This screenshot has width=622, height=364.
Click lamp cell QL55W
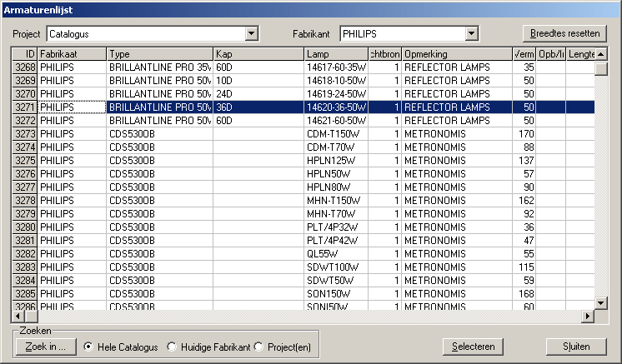(336, 254)
